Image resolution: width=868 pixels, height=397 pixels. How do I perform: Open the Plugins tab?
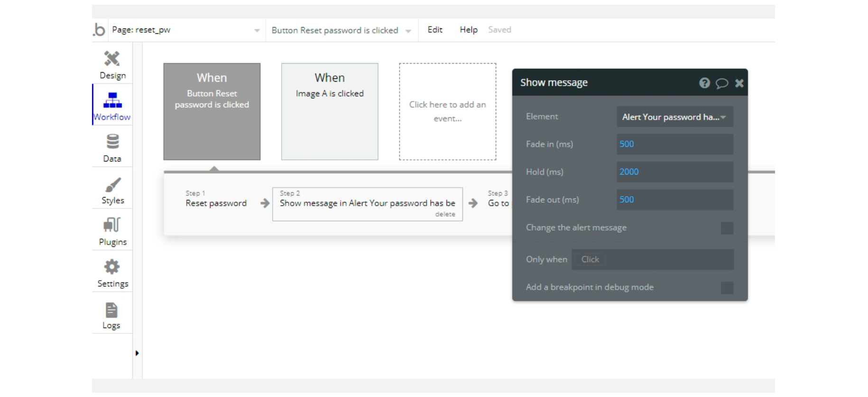[112, 232]
